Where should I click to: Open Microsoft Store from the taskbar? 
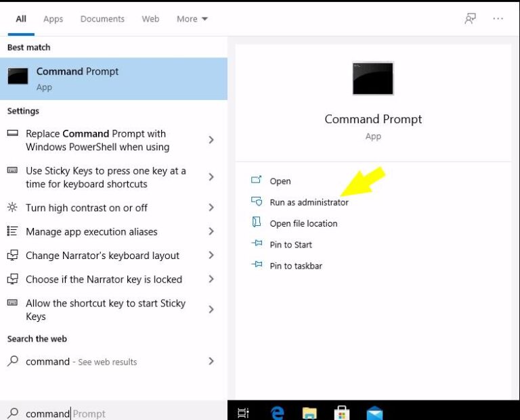coord(342,413)
